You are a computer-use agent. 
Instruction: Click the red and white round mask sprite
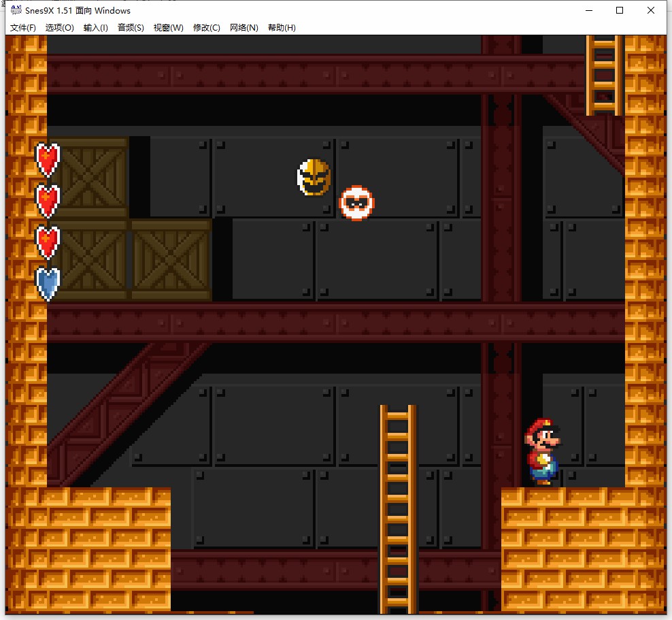pos(356,203)
